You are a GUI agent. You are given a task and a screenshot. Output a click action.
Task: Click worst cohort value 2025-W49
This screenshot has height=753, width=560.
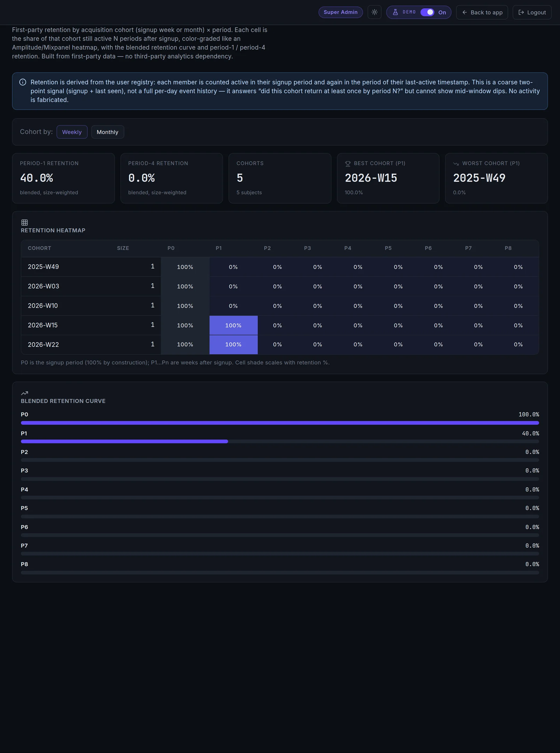pyautogui.click(x=479, y=178)
